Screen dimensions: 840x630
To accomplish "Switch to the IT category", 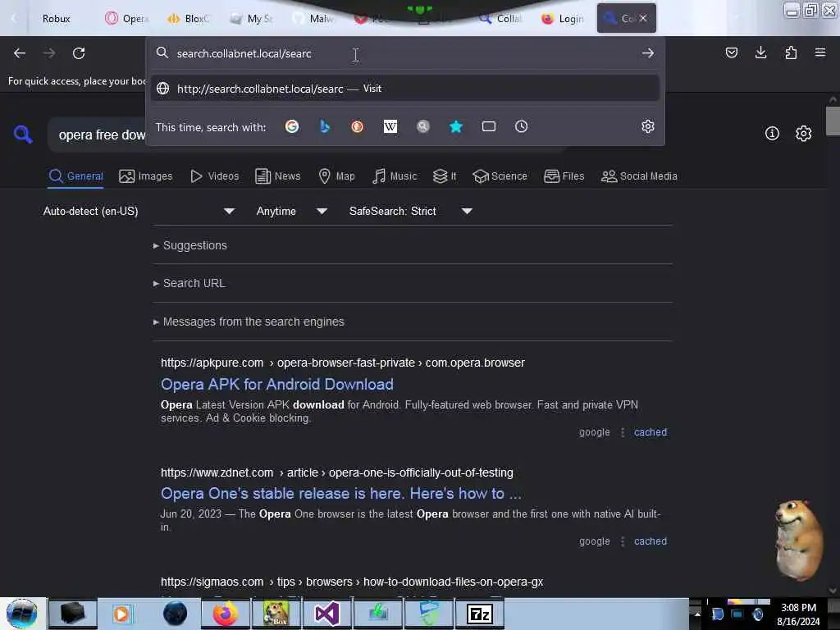I will tap(445, 176).
